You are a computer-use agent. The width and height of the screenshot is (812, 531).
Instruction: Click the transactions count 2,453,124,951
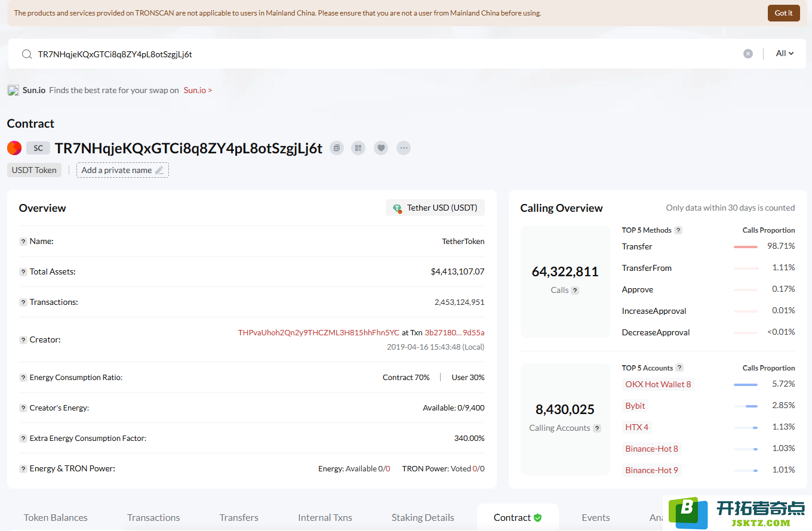click(460, 302)
